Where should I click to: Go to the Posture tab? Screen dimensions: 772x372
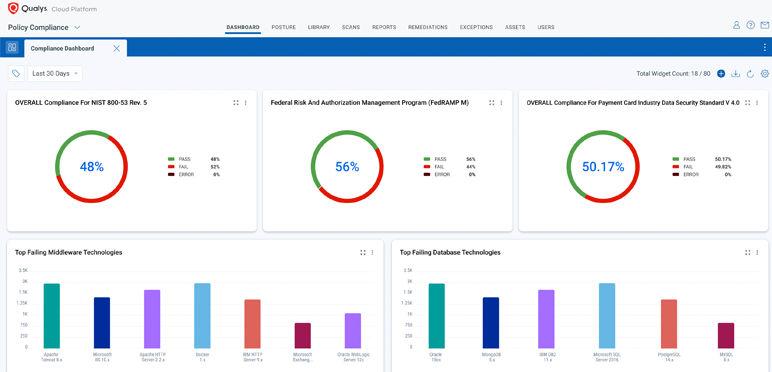(x=284, y=28)
